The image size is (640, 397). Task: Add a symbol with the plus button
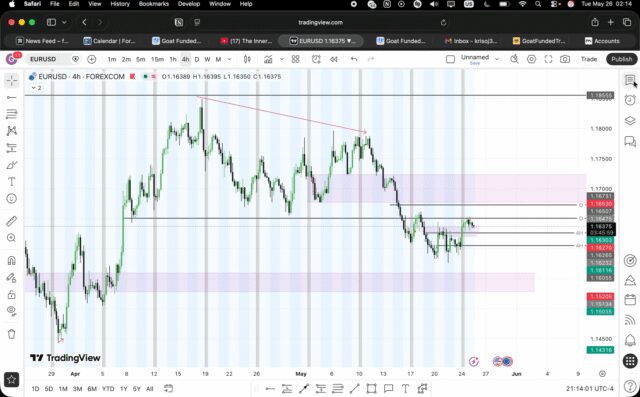pyautogui.click(x=91, y=59)
